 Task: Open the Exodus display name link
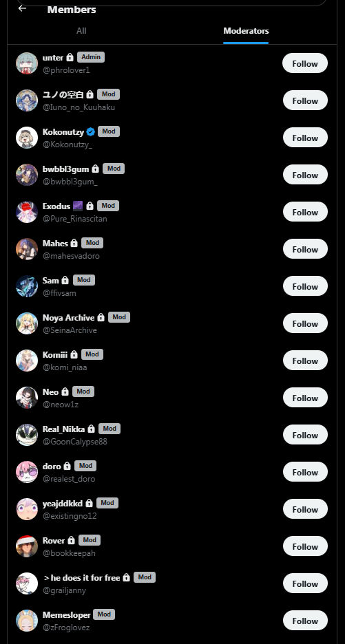[56, 206]
